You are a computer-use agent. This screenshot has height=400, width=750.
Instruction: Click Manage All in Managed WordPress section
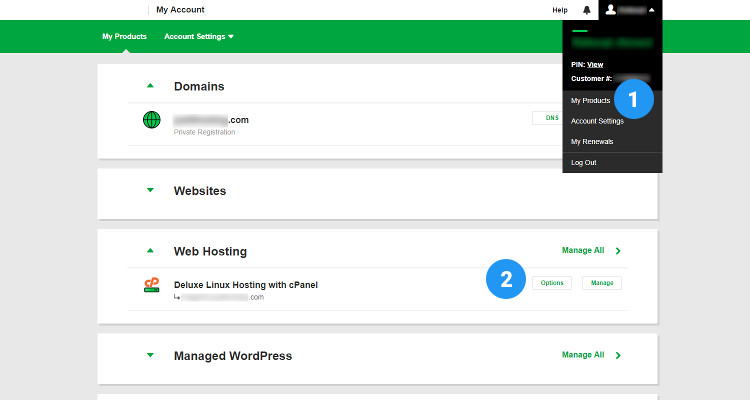point(583,355)
